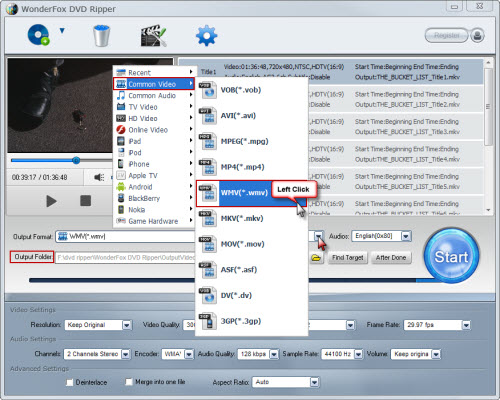Select VOB(*.vob) output format

point(251,90)
